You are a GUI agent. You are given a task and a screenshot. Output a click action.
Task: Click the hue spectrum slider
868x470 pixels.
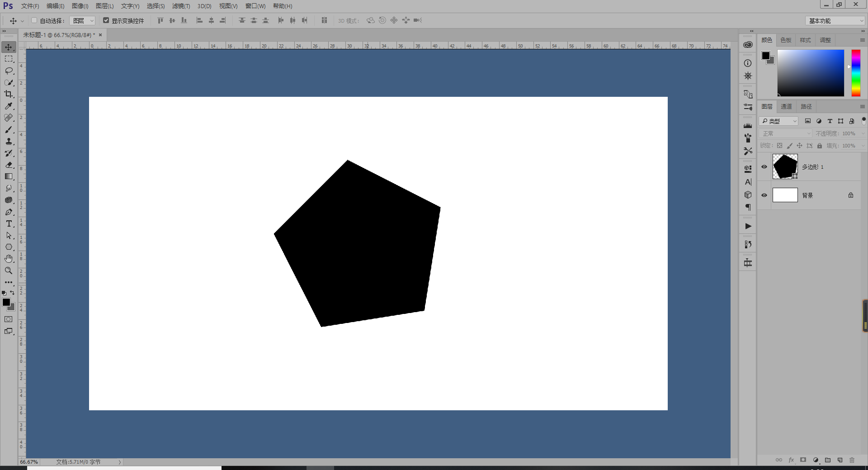point(856,73)
